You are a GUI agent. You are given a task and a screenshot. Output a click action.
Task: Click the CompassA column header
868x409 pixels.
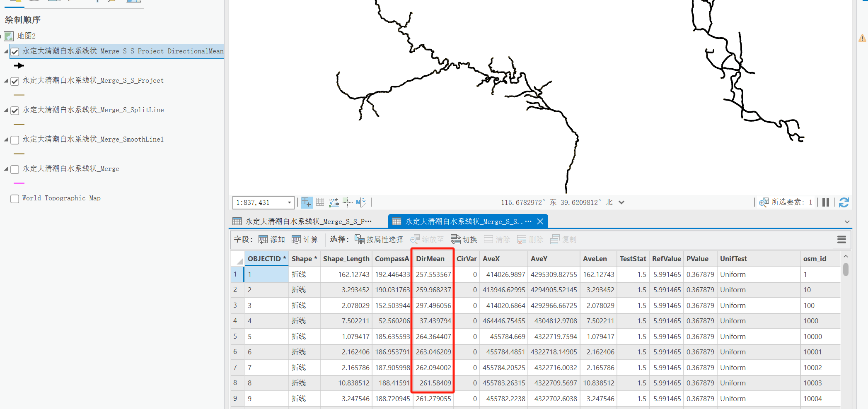(x=392, y=259)
